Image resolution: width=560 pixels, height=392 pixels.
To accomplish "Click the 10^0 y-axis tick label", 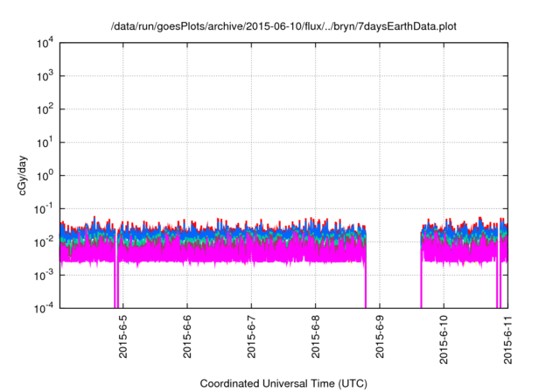I will click(x=45, y=176).
